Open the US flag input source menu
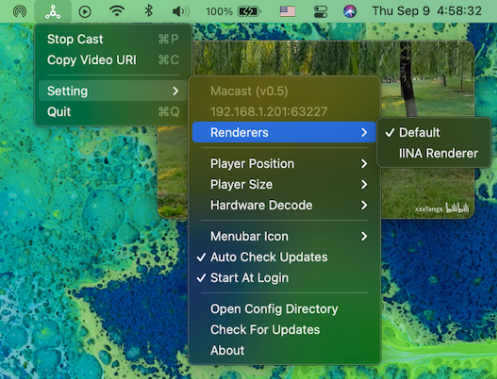This screenshot has width=497, height=379. [x=287, y=12]
